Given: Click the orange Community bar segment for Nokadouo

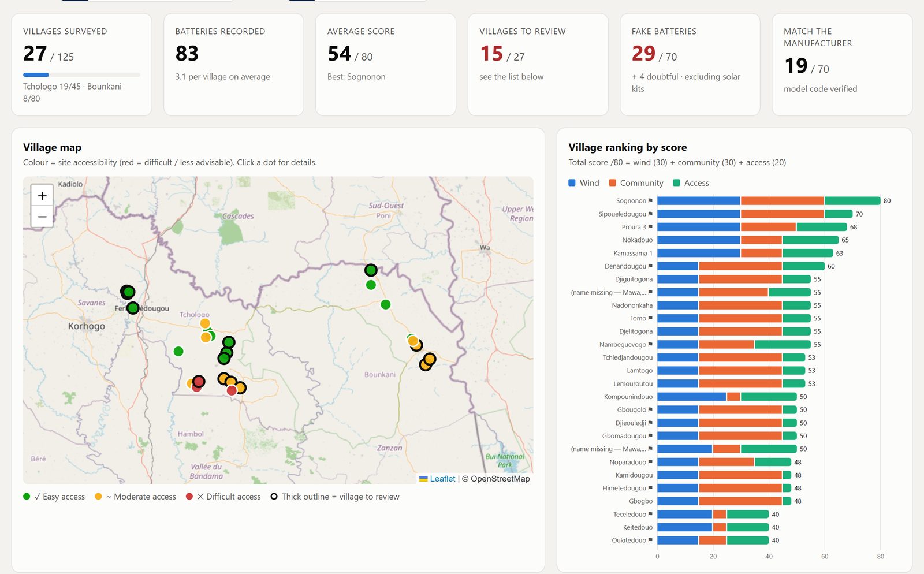Looking at the screenshot, I should (x=761, y=240).
